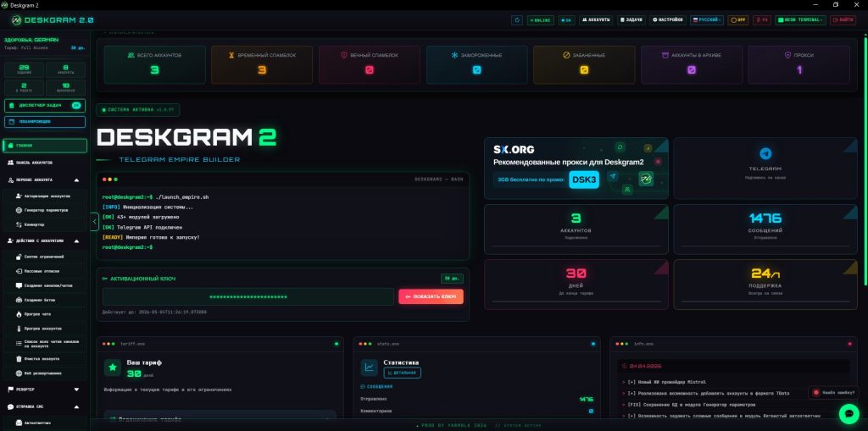Image resolution: width=868 pixels, height=431 pixels.
Task: Click the Показать ключ button
Action: (431, 296)
